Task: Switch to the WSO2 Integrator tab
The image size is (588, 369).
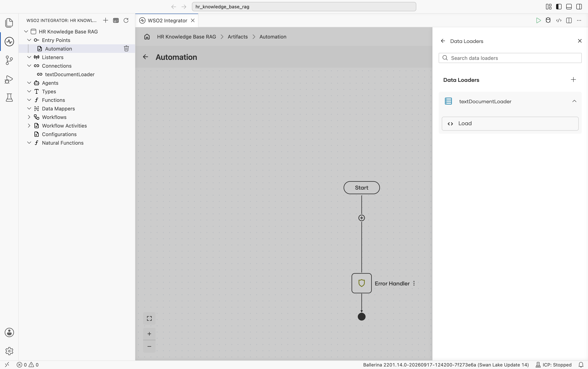Action: (167, 20)
